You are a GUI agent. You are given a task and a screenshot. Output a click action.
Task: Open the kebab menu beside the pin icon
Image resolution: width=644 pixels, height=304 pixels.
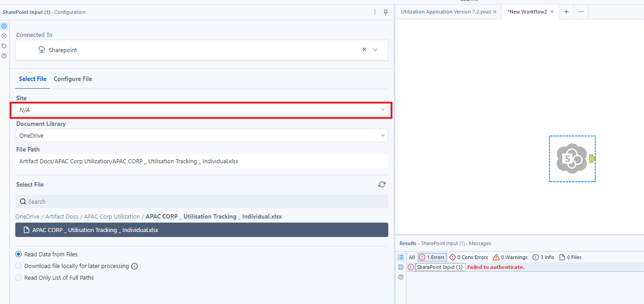375,12
